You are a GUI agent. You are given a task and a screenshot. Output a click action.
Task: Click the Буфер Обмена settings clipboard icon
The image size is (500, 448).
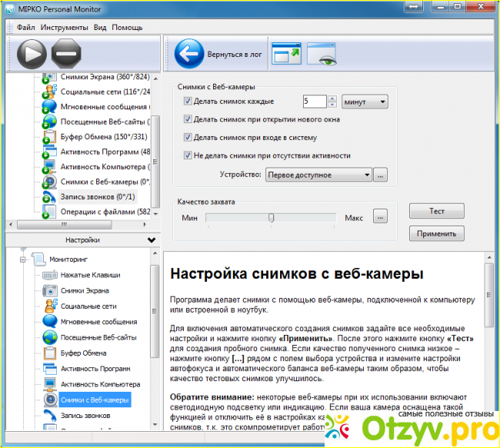pyautogui.click(x=50, y=353)
